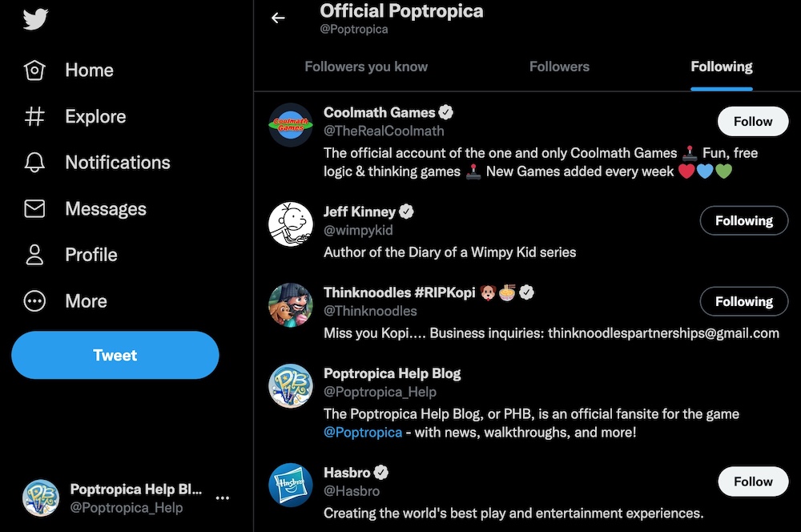801x532 pixels.
Task: Open Notifications bell icon
Action: click(34, 163)
